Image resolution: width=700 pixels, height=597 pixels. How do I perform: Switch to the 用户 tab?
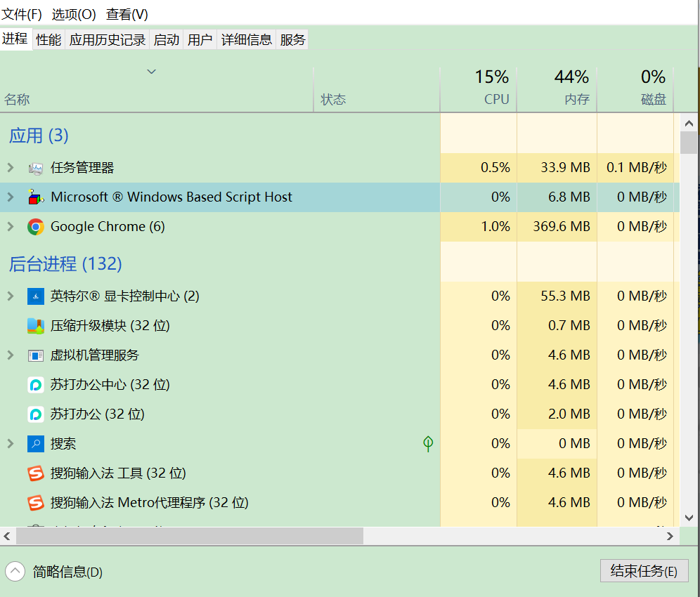tap(200, 40)
